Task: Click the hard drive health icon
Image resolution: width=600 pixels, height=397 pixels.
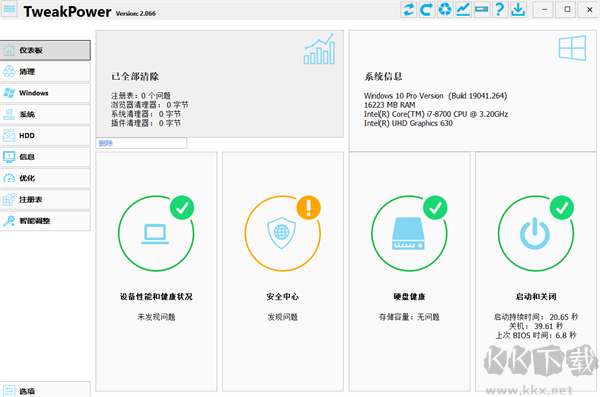Action: 408,234
